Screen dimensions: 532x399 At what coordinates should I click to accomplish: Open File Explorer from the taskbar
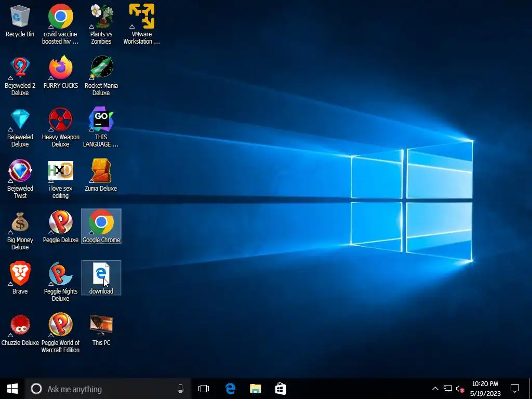[256, 389]
